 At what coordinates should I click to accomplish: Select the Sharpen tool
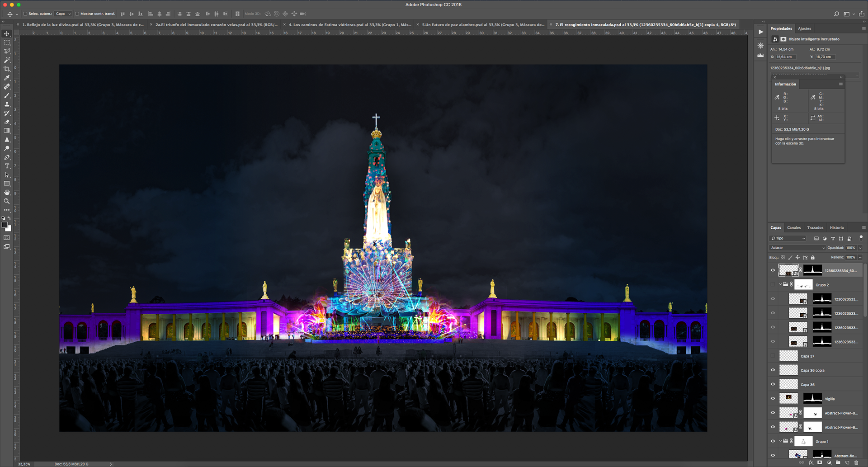pos(7,140)
